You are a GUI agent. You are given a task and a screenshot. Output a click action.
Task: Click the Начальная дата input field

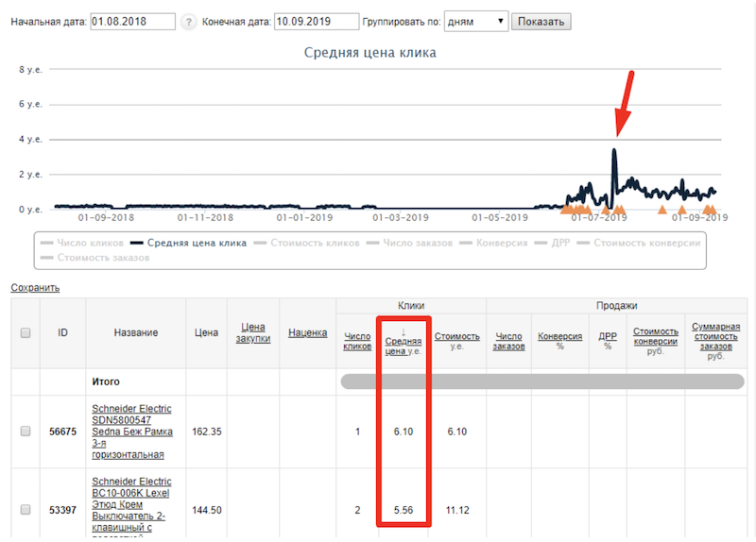pos(132,21)
